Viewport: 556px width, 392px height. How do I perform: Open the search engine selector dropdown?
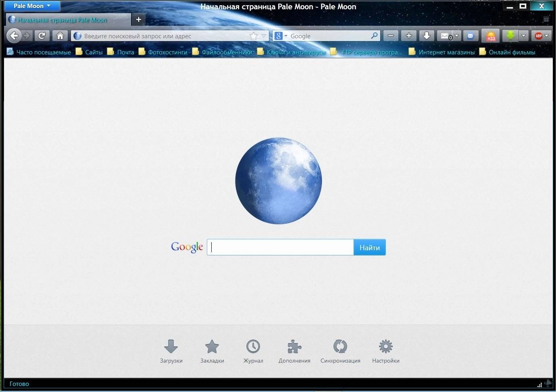(x=281, y=36)
